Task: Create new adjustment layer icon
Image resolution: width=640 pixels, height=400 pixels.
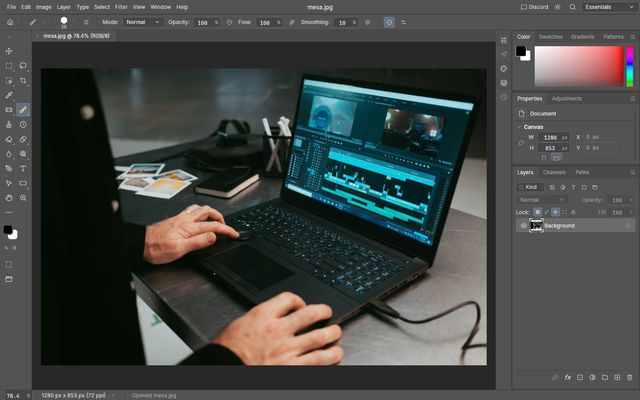Action: 592,378
